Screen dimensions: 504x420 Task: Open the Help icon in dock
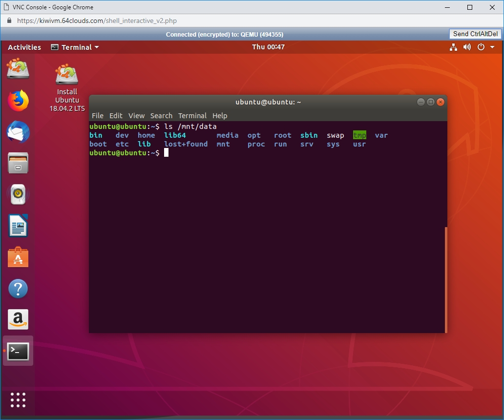[18, 289]
